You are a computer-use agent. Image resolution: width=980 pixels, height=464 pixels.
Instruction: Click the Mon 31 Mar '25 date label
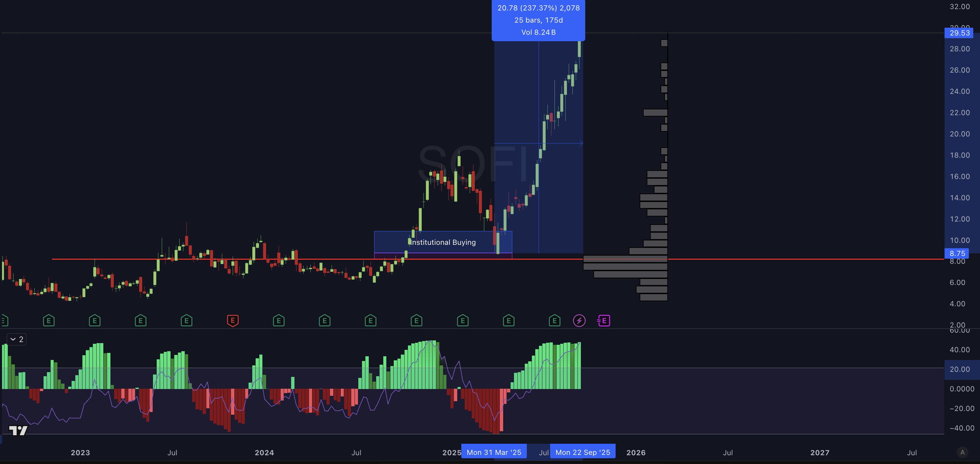pyautogui.click(x=494, y=452)
